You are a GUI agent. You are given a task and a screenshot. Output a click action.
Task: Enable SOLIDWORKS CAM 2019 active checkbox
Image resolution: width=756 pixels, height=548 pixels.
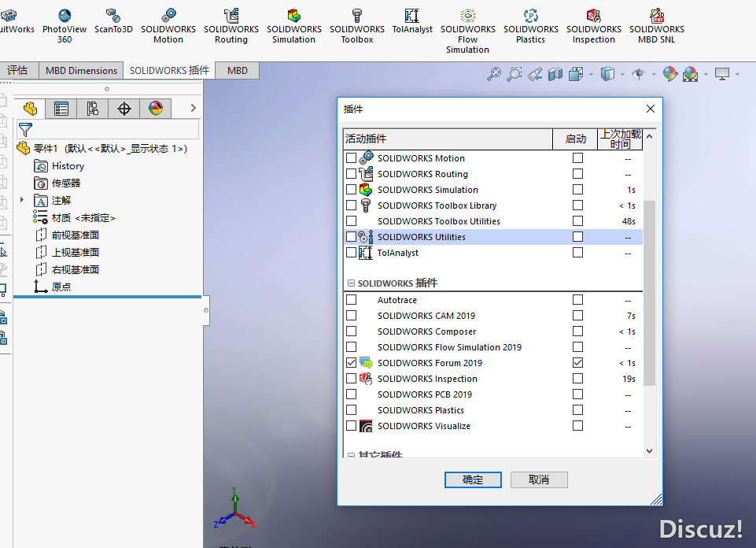click(351, 315)
